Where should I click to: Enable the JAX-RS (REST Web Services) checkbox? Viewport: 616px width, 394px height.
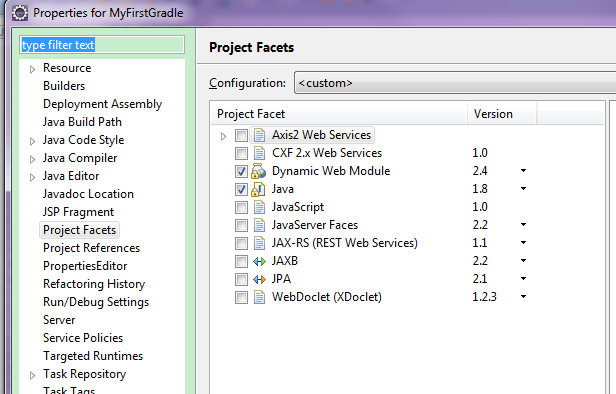(241, 243)
